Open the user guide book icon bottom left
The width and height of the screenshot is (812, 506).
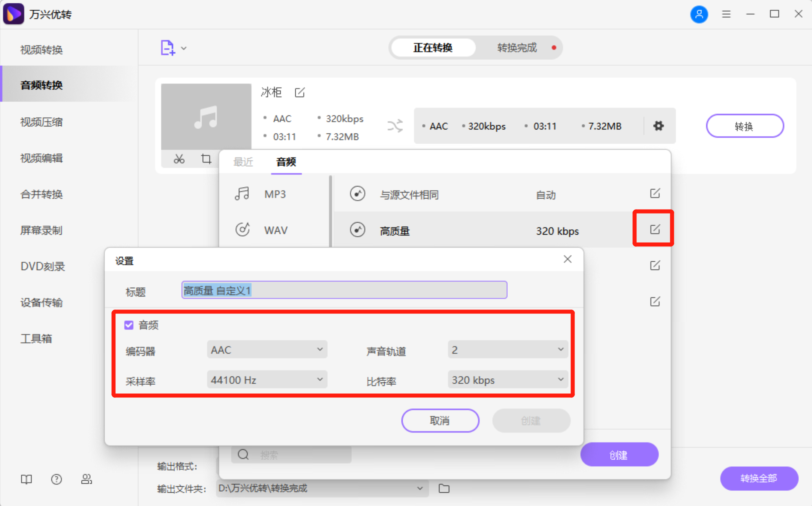(x=26, y=479)
